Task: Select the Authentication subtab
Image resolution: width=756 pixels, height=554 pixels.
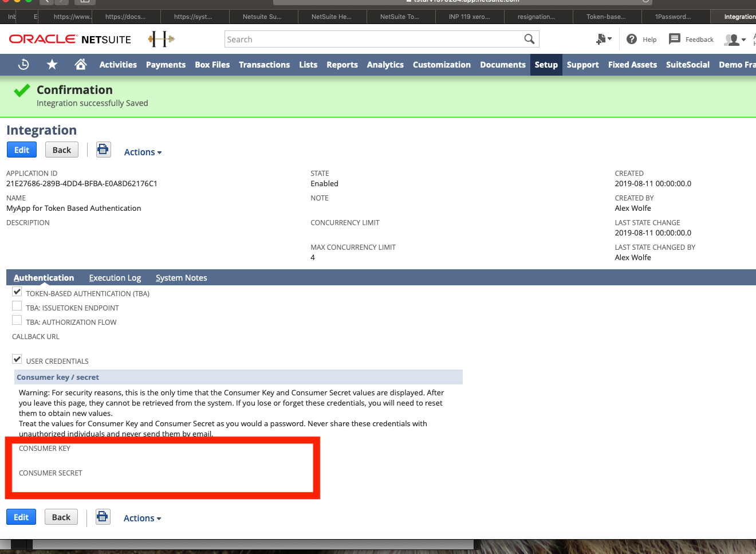Action: [44, 278]
